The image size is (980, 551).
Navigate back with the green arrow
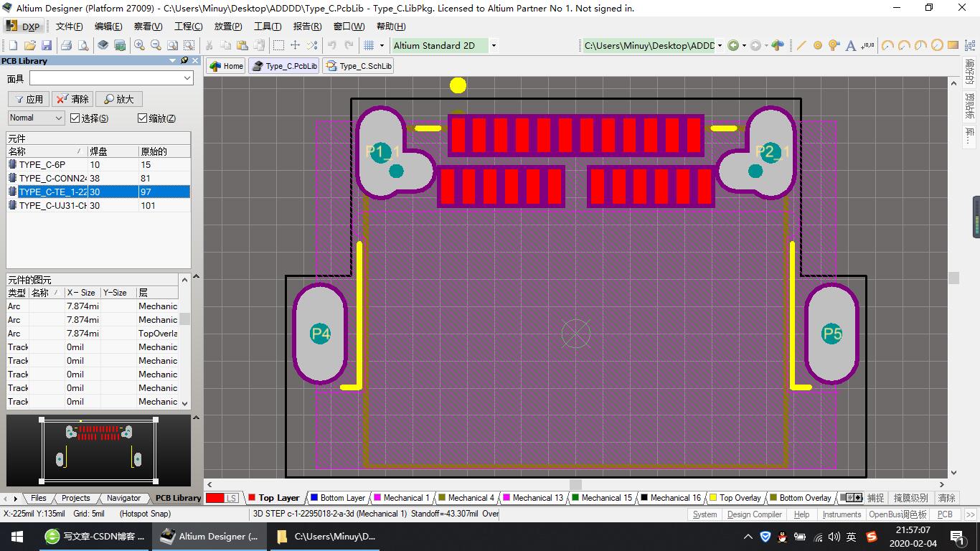point(733,45)
